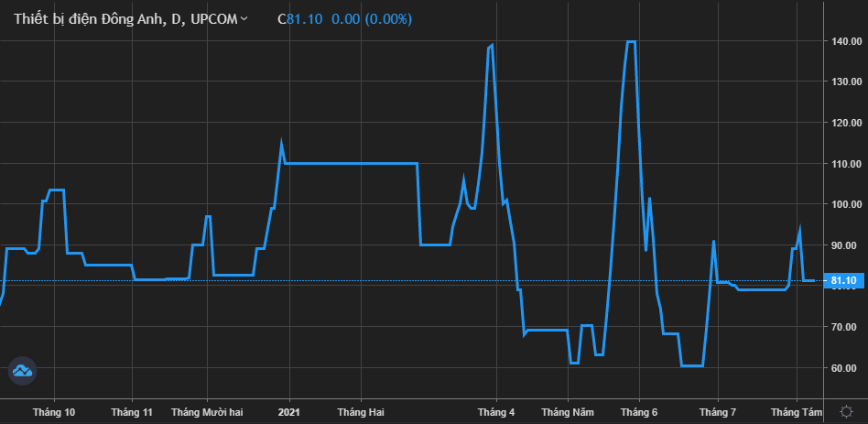Click the symbol name Thiết bị điện Đông Anh

coord(89,19)
